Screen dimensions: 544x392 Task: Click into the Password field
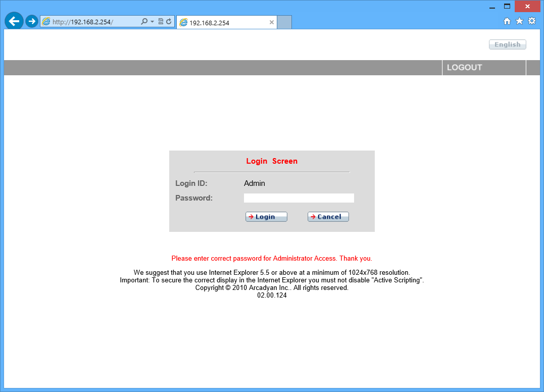point(299,198)
